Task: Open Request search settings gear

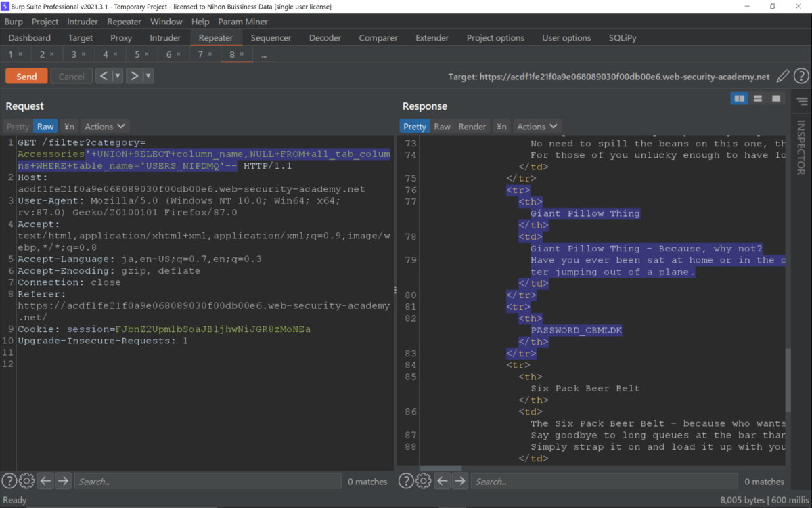Action: coord(26,481)
